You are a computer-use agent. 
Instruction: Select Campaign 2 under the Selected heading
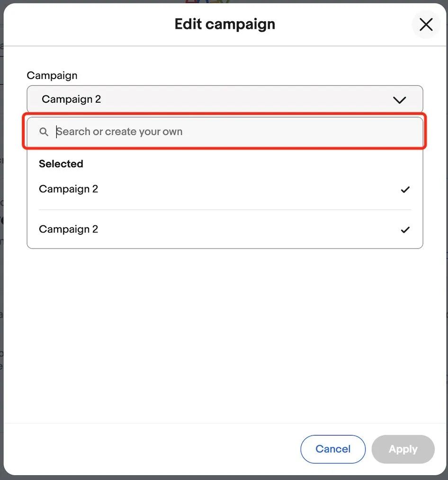[x=225, y=189]
